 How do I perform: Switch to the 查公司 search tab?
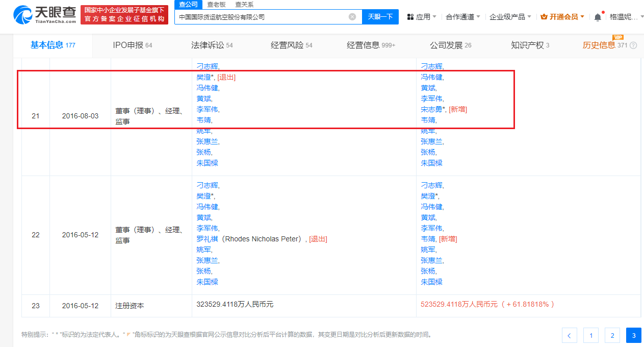click(189, 4)
